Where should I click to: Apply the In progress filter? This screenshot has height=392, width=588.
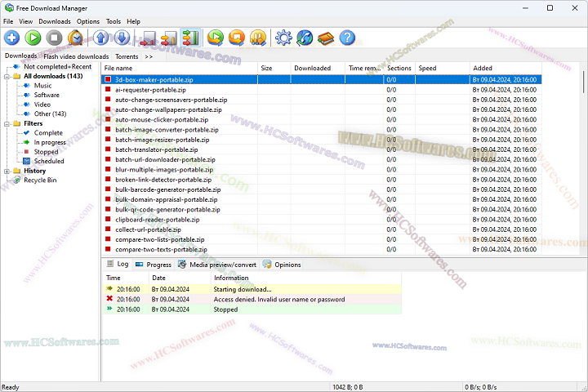(x=50, y=142)
